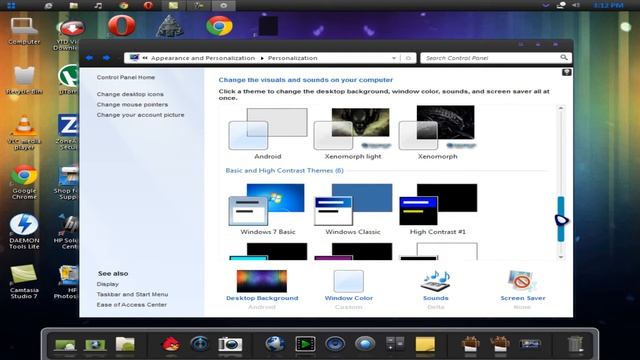The height and width of the screenshot is (360, 640).
Task: Open the Display link
Action: click(108, 284)
